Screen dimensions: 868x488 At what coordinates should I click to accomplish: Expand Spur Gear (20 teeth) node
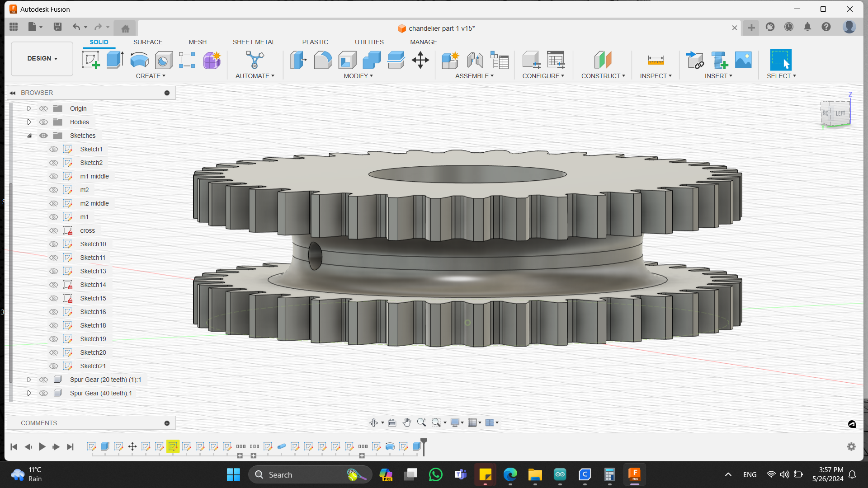29,380
